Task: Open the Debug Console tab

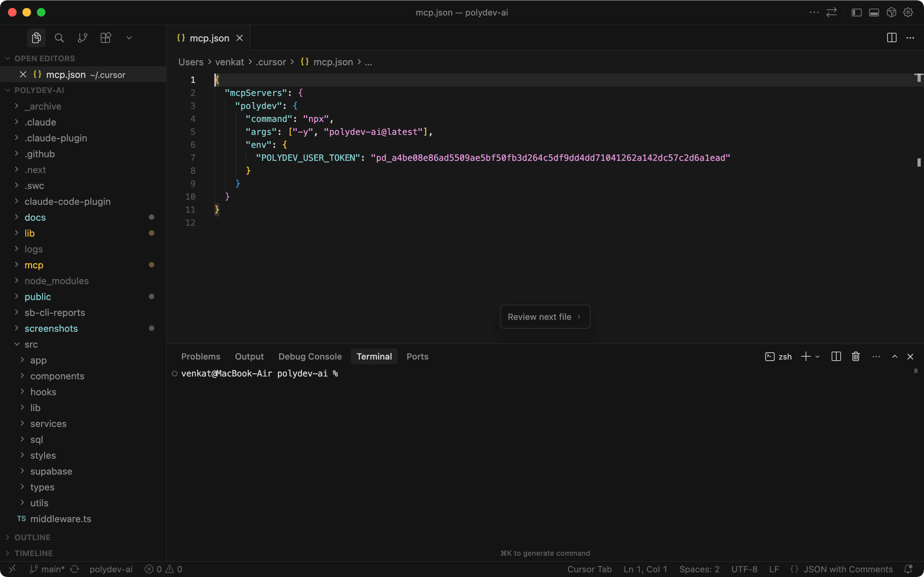Action: (x=310, y=356)
